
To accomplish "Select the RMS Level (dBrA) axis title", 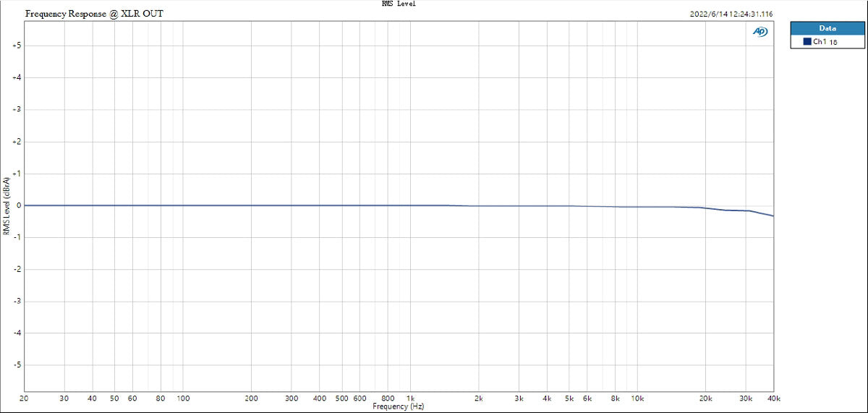I will coord(7,205).
